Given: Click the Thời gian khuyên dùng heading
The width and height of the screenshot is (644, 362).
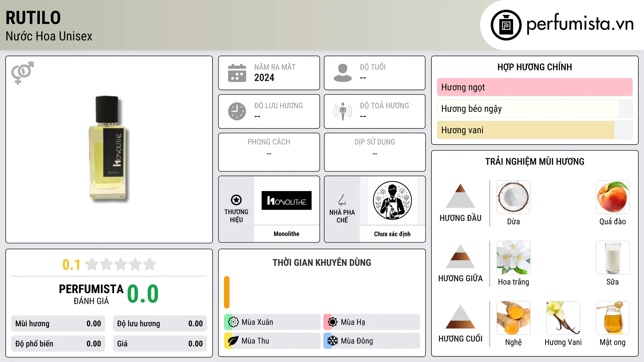Looking at the screenshot, I should [x=322, y=262].
